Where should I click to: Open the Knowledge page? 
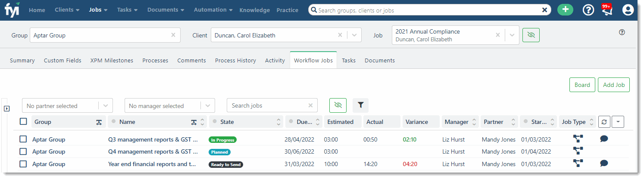coord(254,10)
